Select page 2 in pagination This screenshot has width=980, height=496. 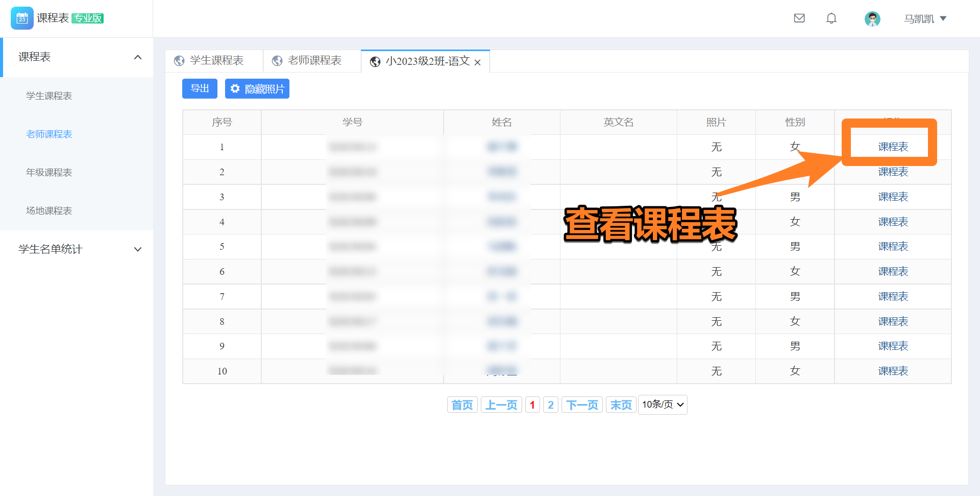pyautogui.click(x=551, y=405)
